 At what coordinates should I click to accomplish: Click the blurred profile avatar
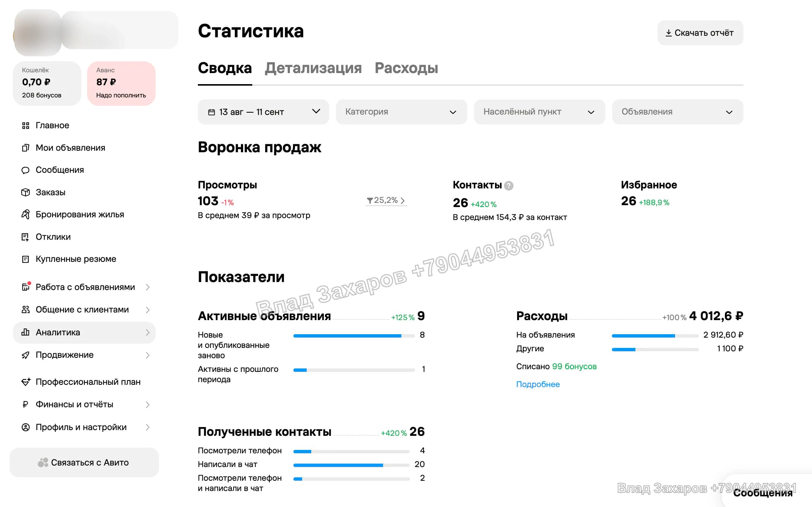click(x=37, y=33)
